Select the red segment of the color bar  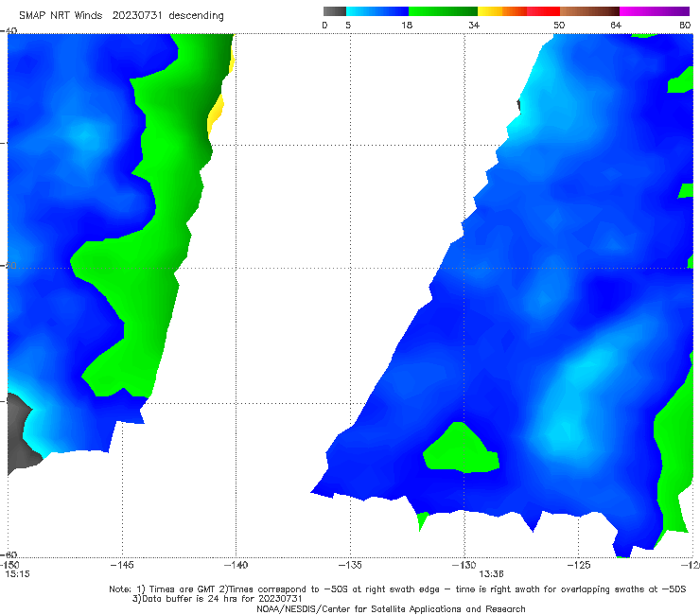tap(543, 11)
